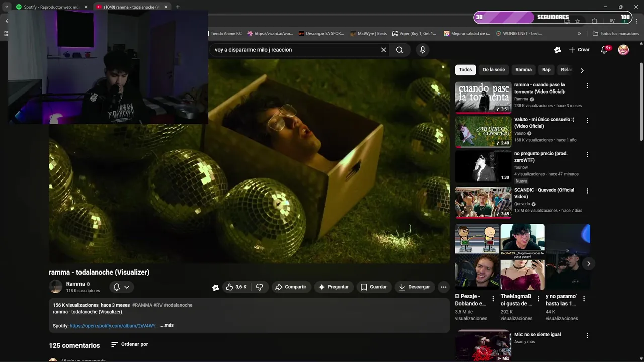
Task: Open tab search dropdown arrow
Action: [x=6, y=7]
